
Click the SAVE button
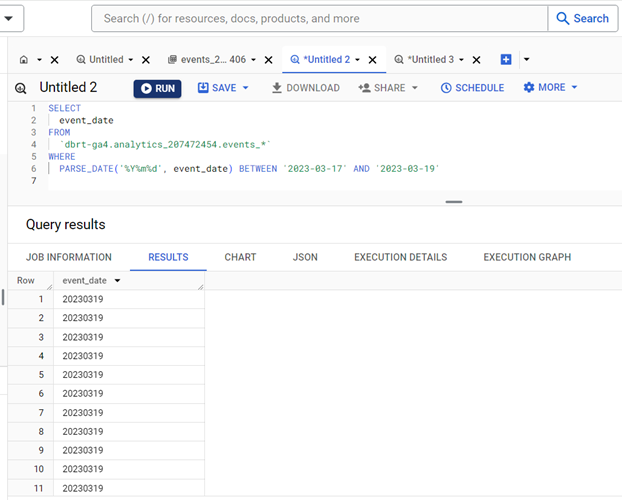click(x=217, y=88)
